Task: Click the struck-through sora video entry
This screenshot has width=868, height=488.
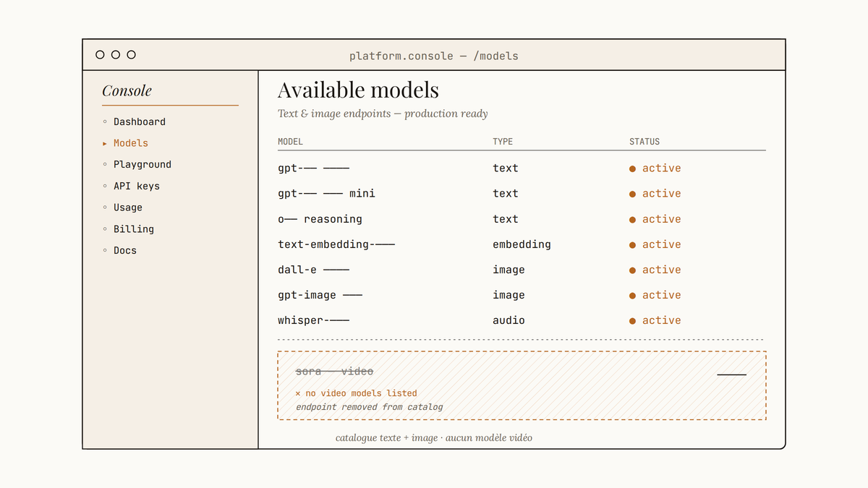Action: 334,372
